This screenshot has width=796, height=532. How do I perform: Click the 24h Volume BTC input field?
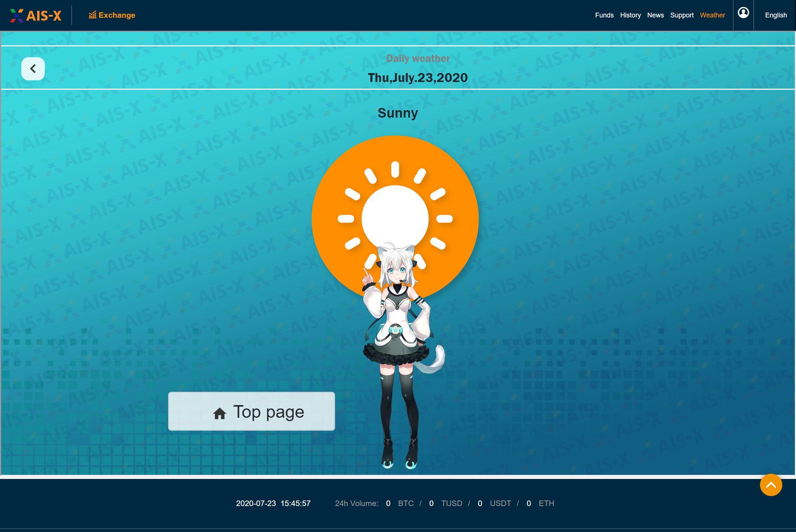pyautogui.click(x=388, y=503)
